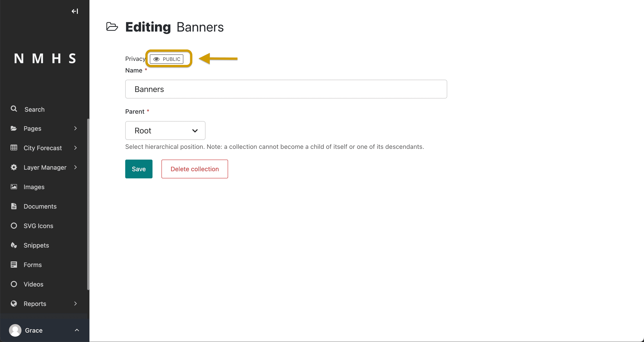Click the SVG Icons circle icon

[14, 226]
